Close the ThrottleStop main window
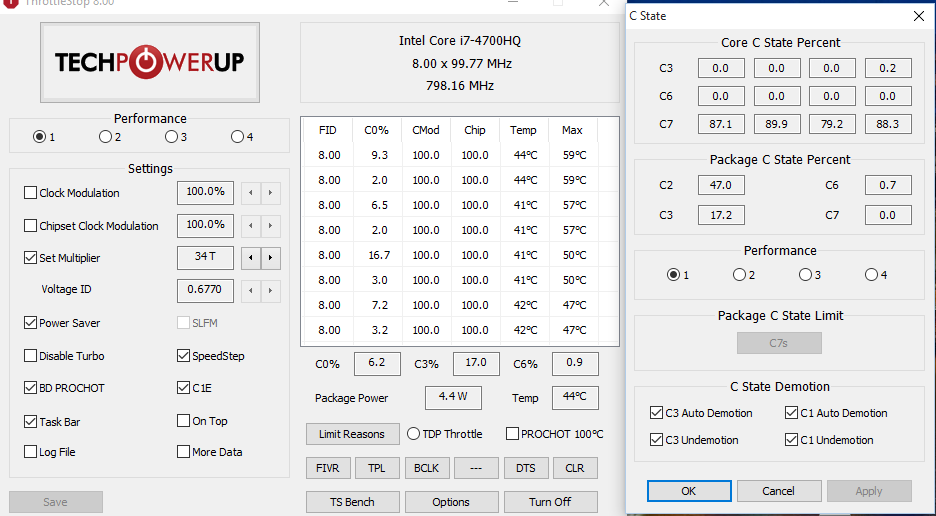Viewport: 936px width, 516px height. (604, 3)
